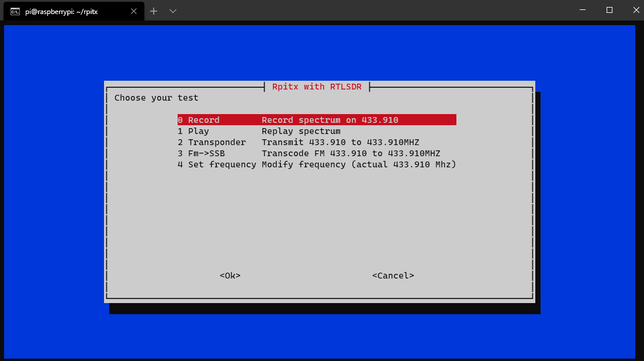
Task: Click 'Modify frequency (actual 433.910 Mhz)' text
Action: 359,164
